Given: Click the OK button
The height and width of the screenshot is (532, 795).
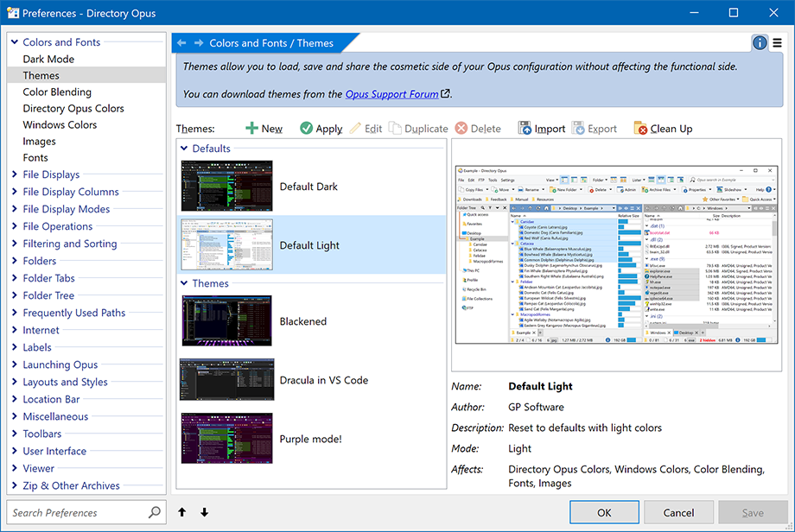Looking at the screenshot, I should click(x=604, y=512).
